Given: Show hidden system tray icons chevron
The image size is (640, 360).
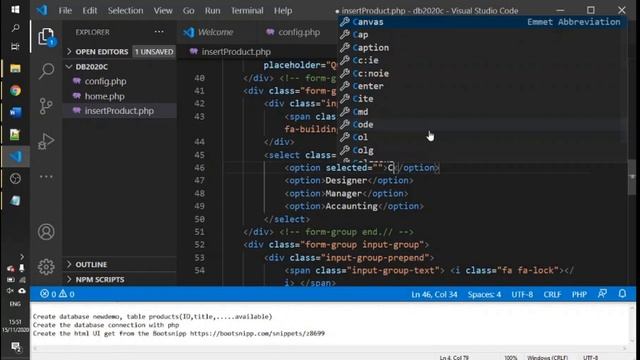Looking at the screenshot, I should pos(22,257).
